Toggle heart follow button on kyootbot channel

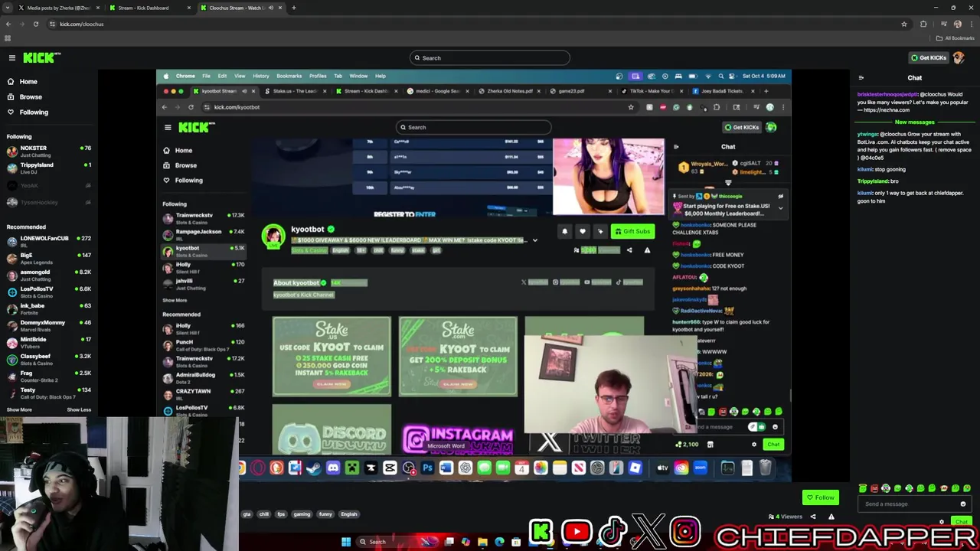click(x=583, y=231)
